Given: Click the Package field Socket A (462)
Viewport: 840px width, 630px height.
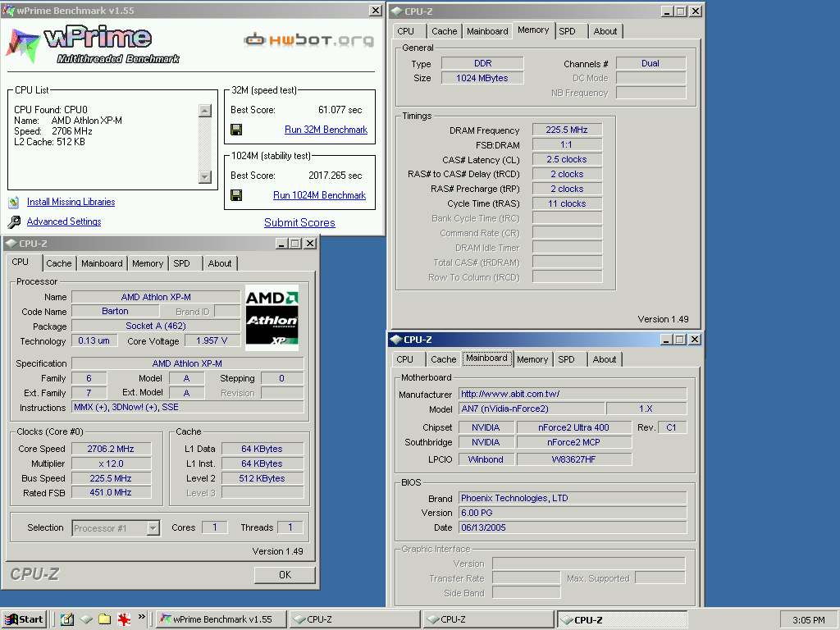Looking at the screenshot, I should (x=156, y=326).
